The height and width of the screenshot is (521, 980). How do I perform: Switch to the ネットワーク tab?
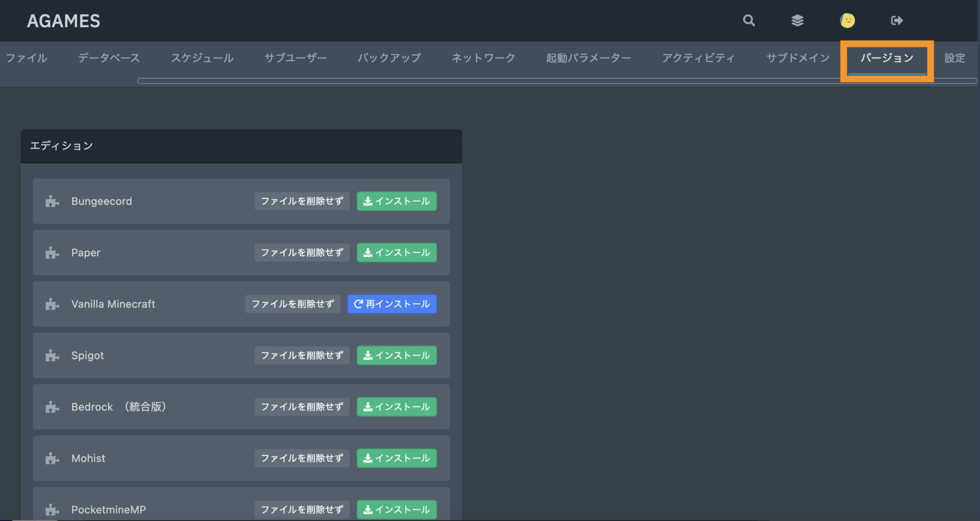pos(483,57)
